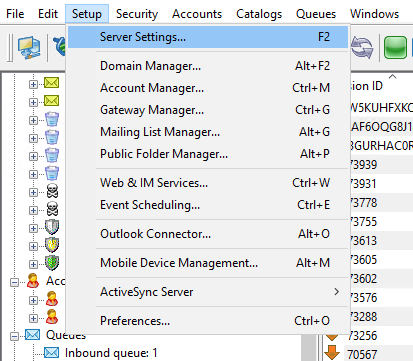Click the refresh arrows toolbar icon
The image size is (413, 361).
point(362,48)
